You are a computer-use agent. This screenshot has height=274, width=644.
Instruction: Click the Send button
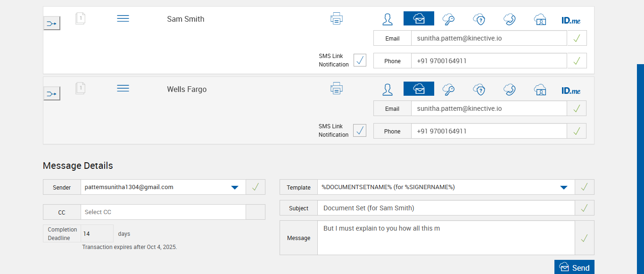coord(574,267)
